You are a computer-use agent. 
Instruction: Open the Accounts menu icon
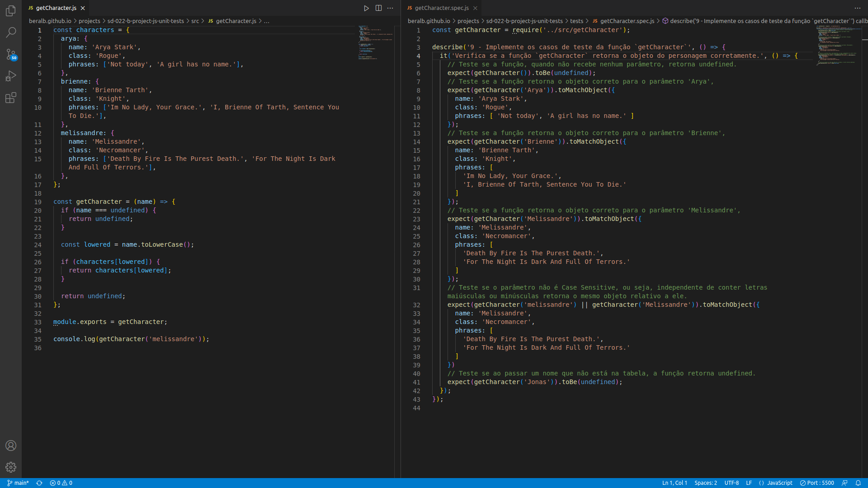11,446
